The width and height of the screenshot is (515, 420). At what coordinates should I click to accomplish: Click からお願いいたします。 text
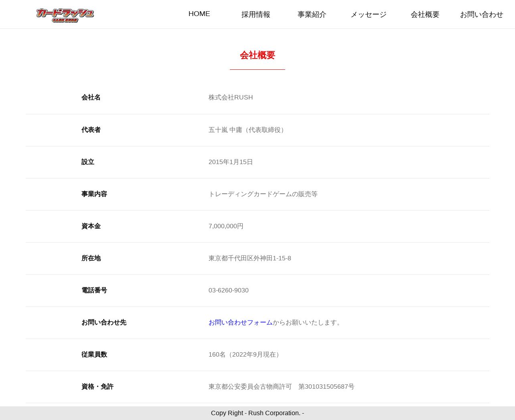click(308, 323)
